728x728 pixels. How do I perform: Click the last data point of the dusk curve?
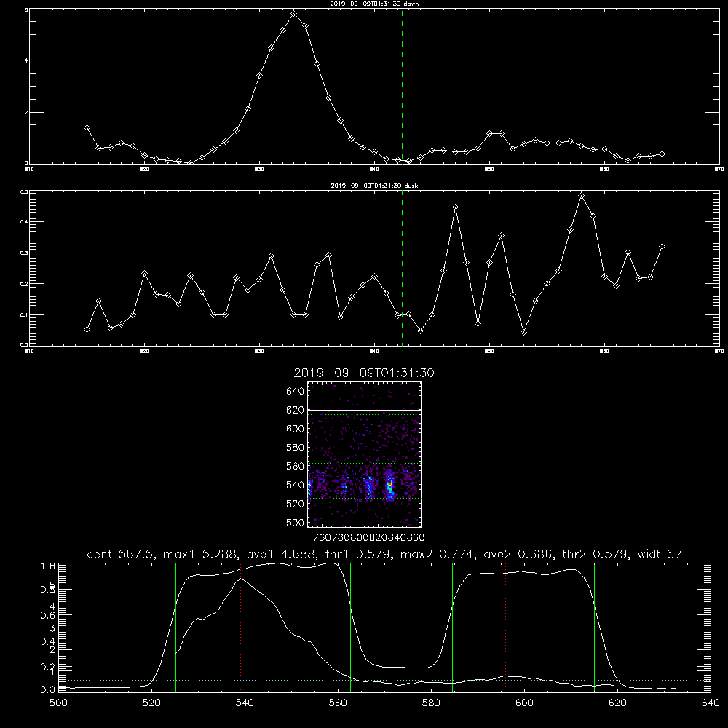click(x=662, y=247)
